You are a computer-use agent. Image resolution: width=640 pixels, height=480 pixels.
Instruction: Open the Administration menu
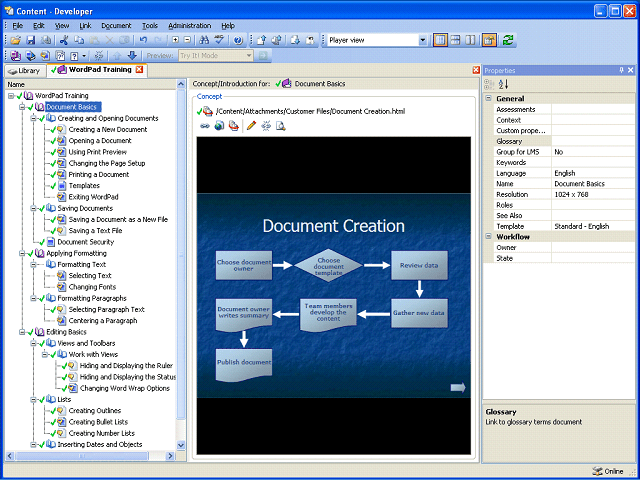click(189, 25)
